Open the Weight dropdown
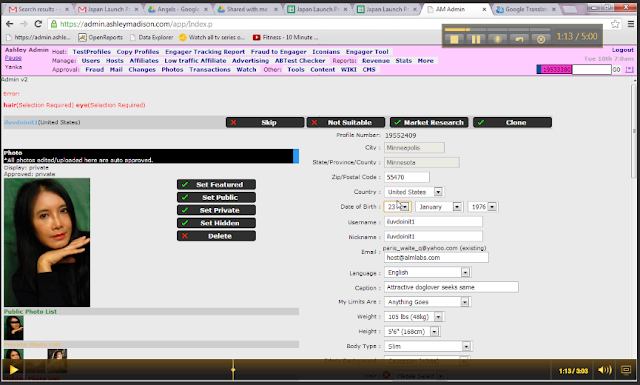This screenshot has width=640, height=385. click(x=414, y=317)
